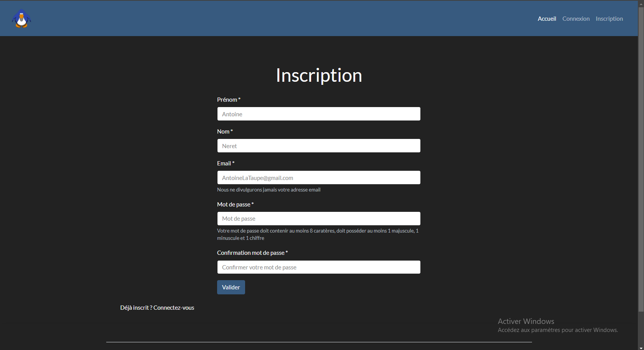This screenshot has height=350, width=644.
Task: Go to the Connexion page
Action: pyautogui.click(x=576, y=19)
